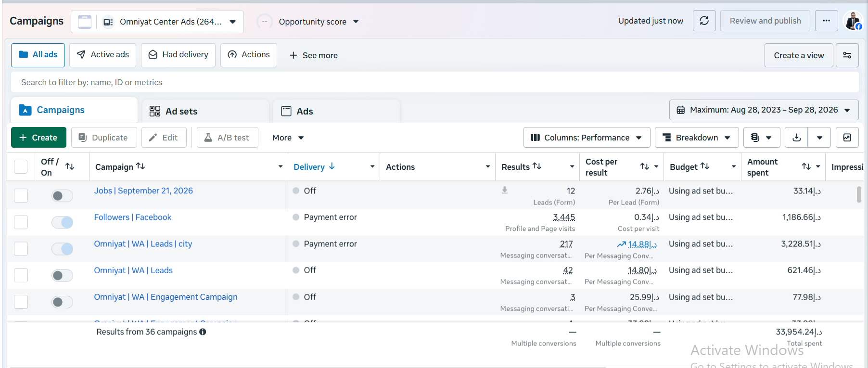Select the Actions view filter
The image size is (868, 368).
(x=249, y=55)
